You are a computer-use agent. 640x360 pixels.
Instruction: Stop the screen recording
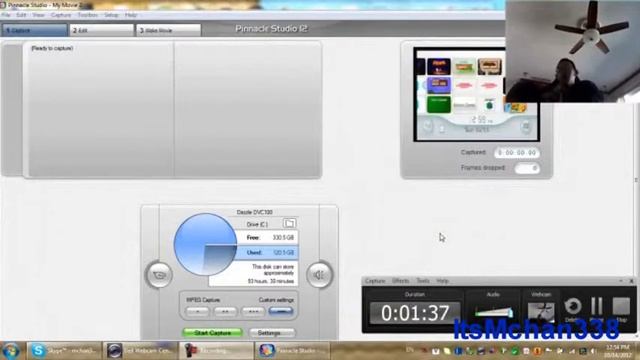click(x=621, y=306)
